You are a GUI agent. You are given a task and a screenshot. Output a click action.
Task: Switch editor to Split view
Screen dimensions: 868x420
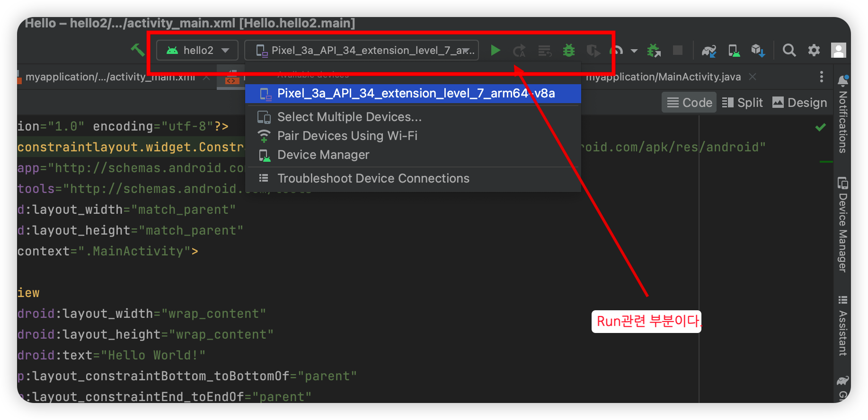tap(743, 103)
